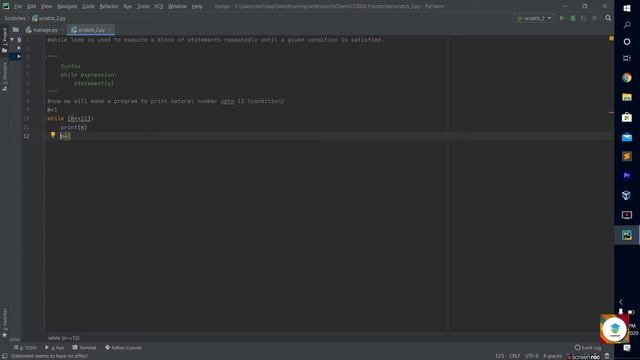The height and width of the screenshot is (360, 640).
Task: Click the Run with Coverage toolbar icon
Action: pyautogui.click(x=583, y=18)
